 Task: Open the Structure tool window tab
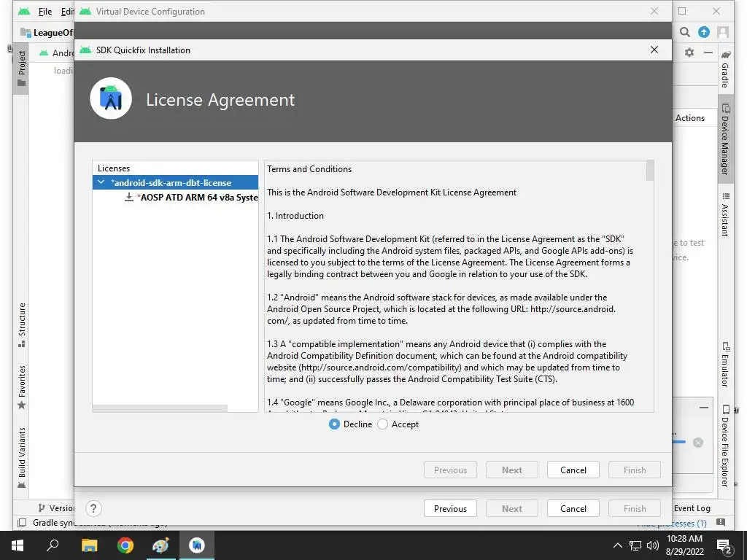21,324
